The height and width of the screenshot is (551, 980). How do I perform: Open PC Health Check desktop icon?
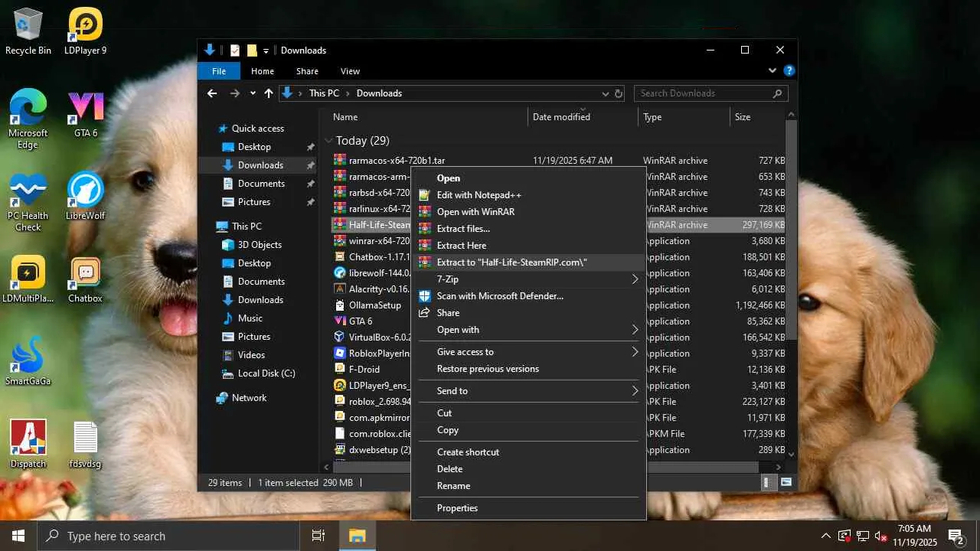[28, 201]
